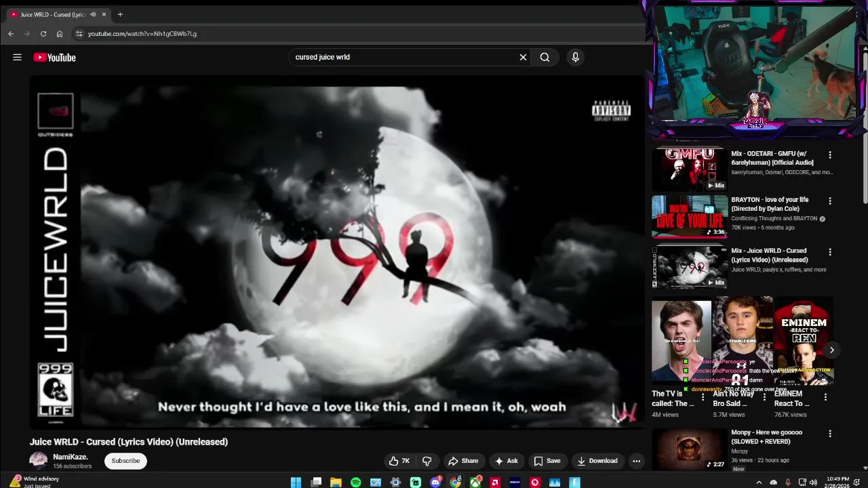Mute the tab using its speaker icon

coord(93,14)
